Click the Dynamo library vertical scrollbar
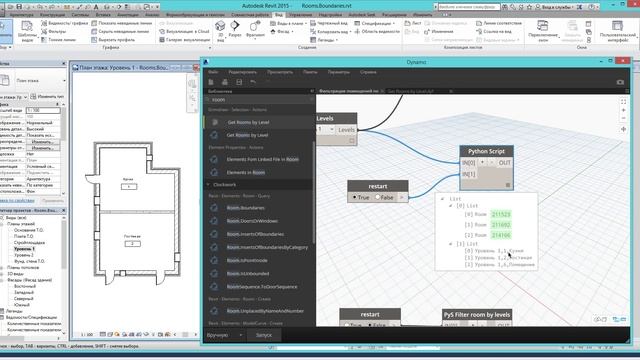The height and width of the screenshot is (360, 640). [x=313, y=192]
